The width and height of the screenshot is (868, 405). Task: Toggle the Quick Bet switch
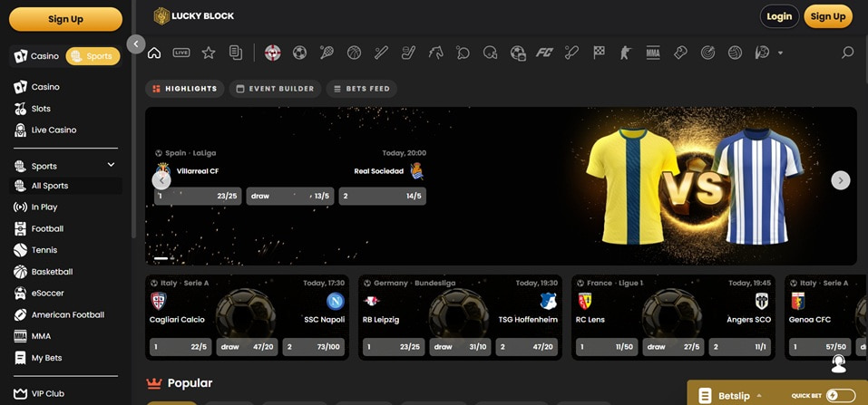(x=840, y=396)
